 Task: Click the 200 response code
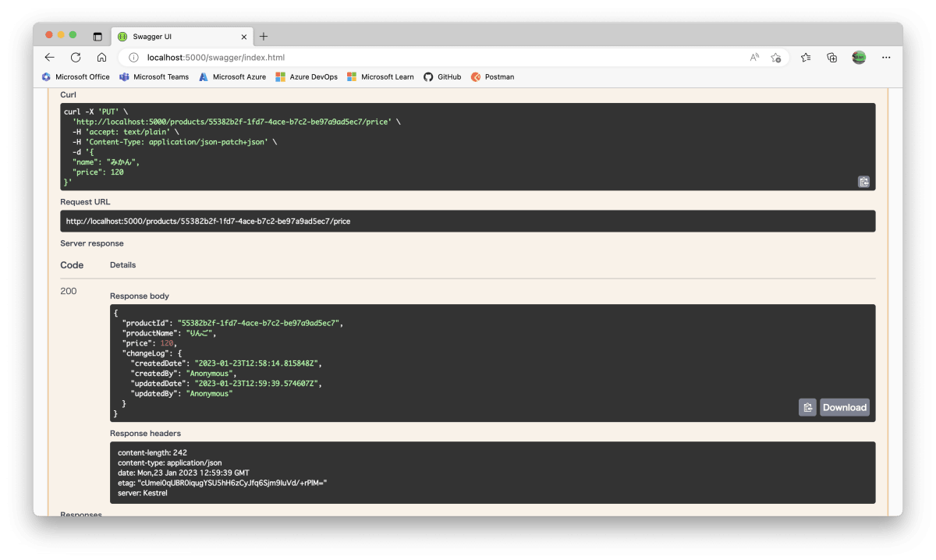(x=69, y=291)
